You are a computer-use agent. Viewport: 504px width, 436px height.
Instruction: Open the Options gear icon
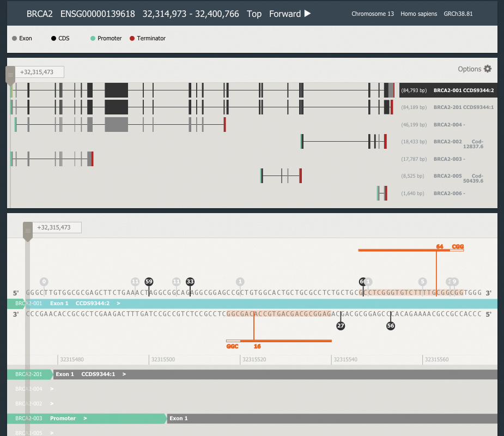point(488,69)
